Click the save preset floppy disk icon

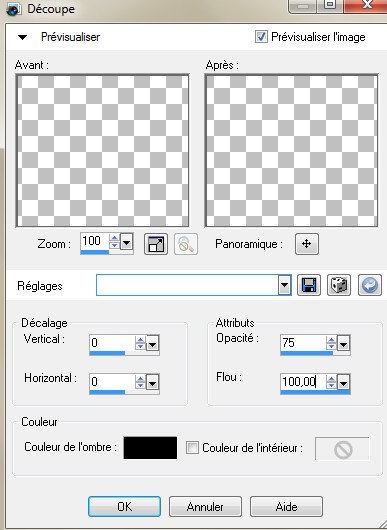309,285
